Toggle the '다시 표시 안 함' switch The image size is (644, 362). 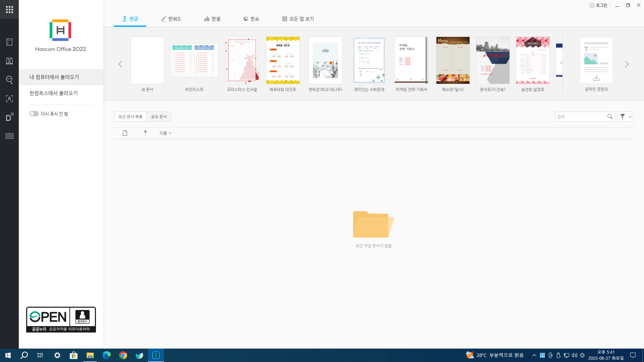34,114
